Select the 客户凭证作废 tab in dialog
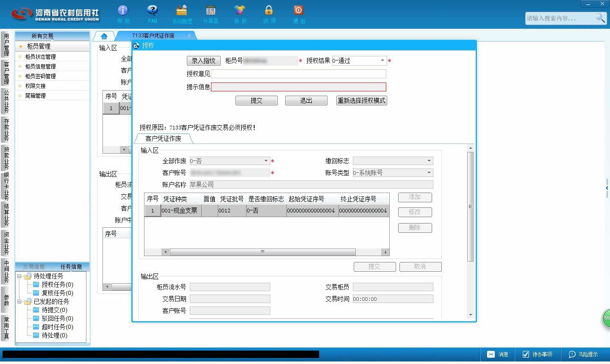 tap(163, 138)
